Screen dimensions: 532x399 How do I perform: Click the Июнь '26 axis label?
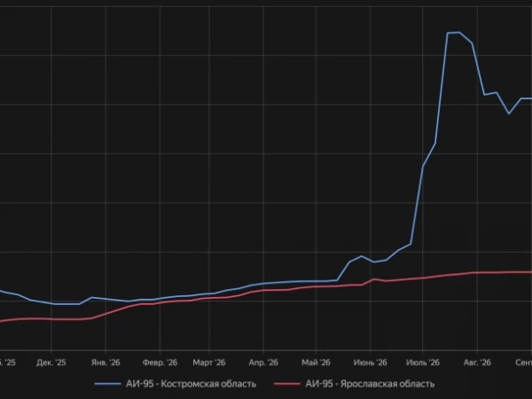[x=370, y=363]
